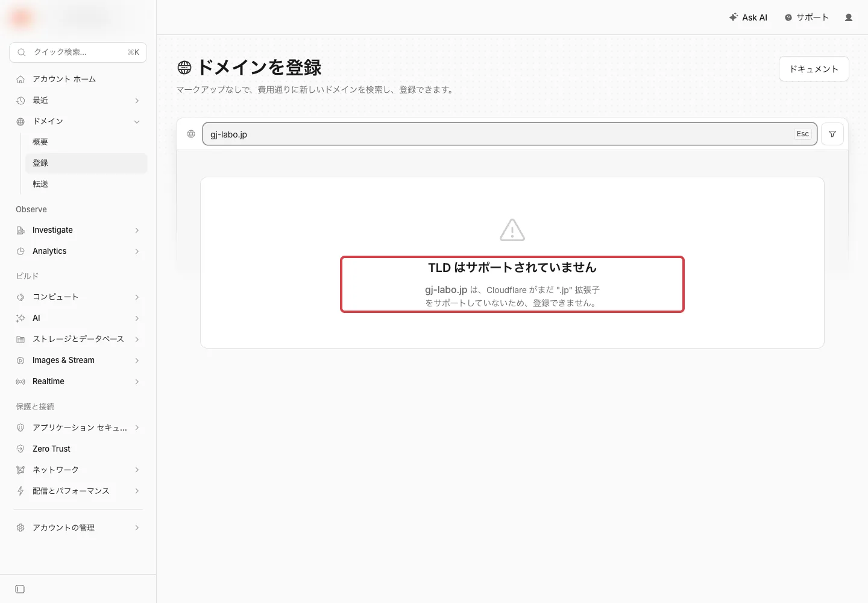Focus the クイック検索 search box
868x603 pixels.
[x=78, y=52]
